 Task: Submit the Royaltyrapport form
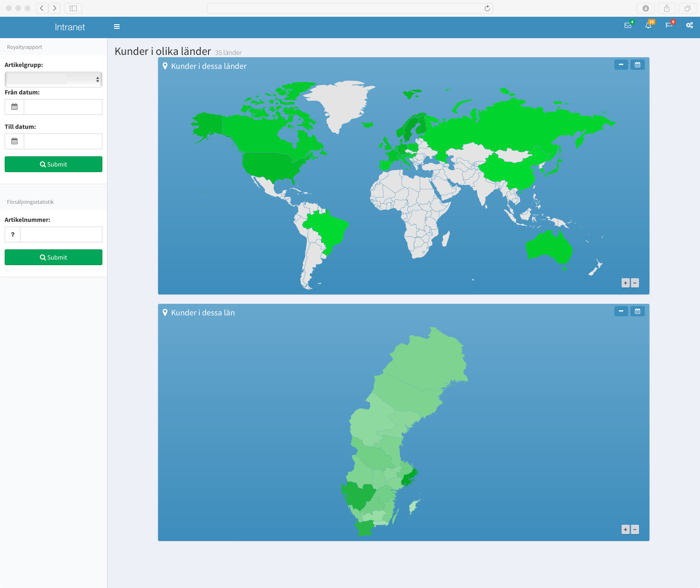[x=54, y=164]
